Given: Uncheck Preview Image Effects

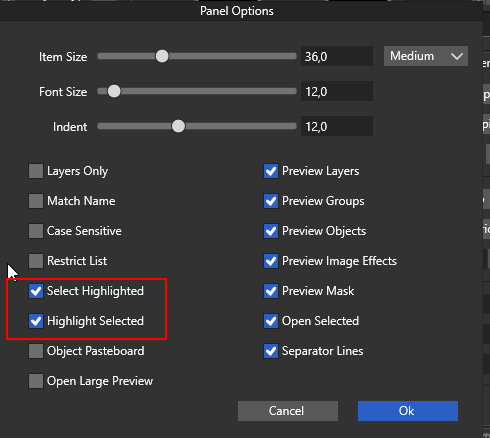Looking at the screenshot, I should coord(271,261).
